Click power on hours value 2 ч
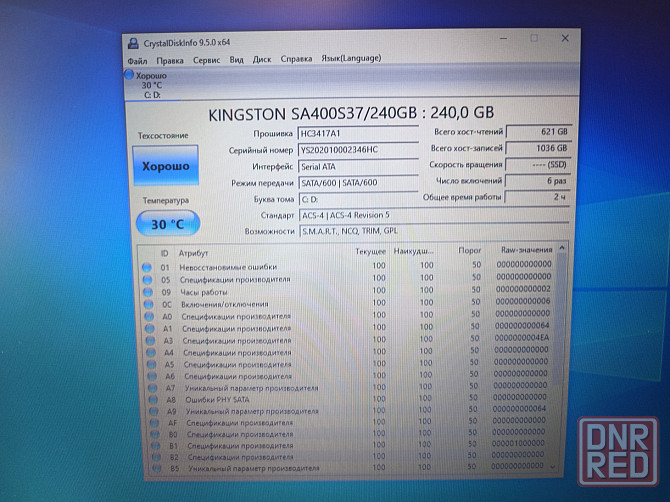 coord(537,197)
